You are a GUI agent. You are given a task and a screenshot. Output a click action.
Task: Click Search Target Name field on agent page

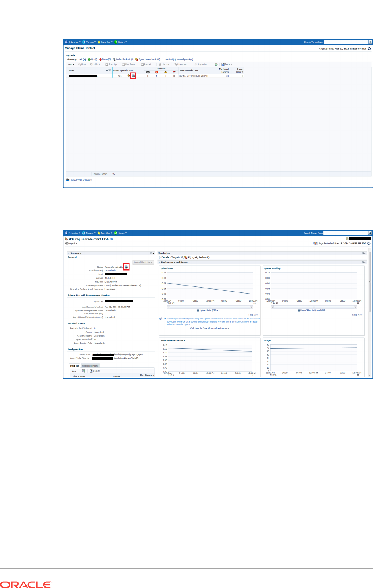[x=346, y=233]
